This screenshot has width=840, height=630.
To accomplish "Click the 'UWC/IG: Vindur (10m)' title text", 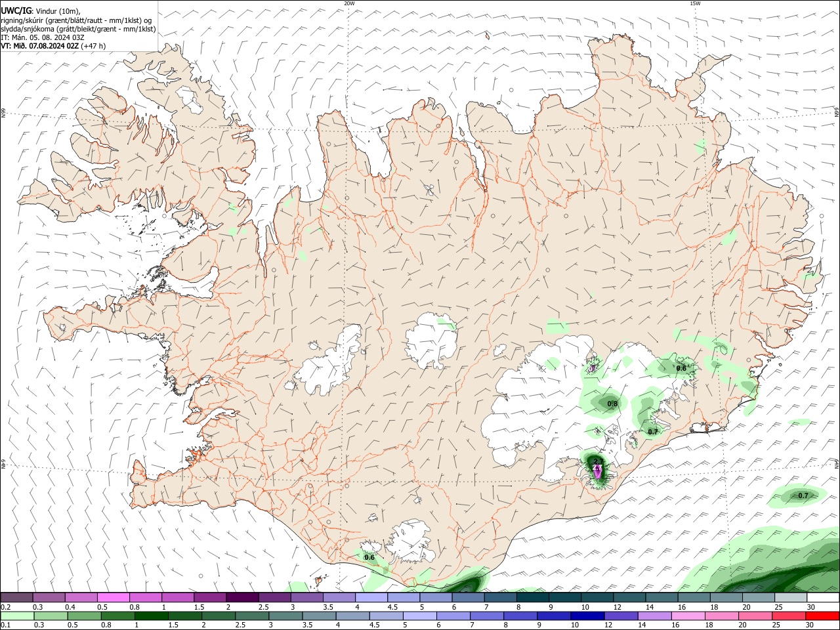I will 41,10.
